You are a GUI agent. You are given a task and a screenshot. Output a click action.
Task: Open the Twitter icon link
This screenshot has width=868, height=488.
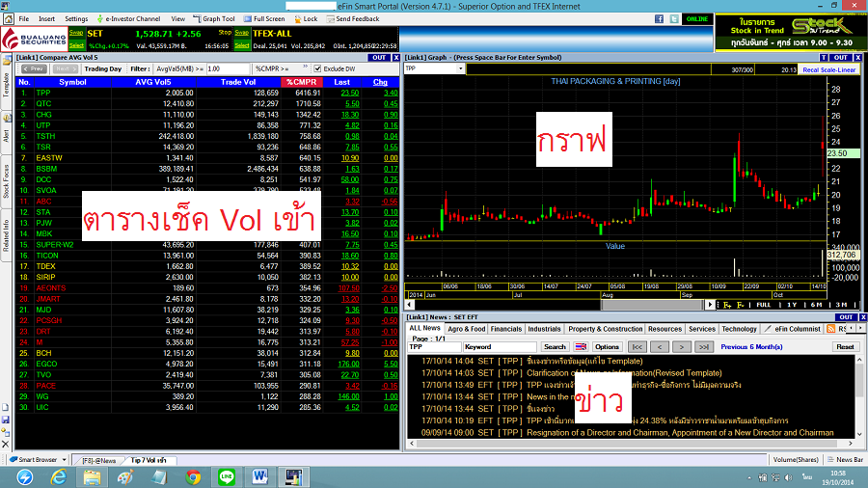(674, 19)
